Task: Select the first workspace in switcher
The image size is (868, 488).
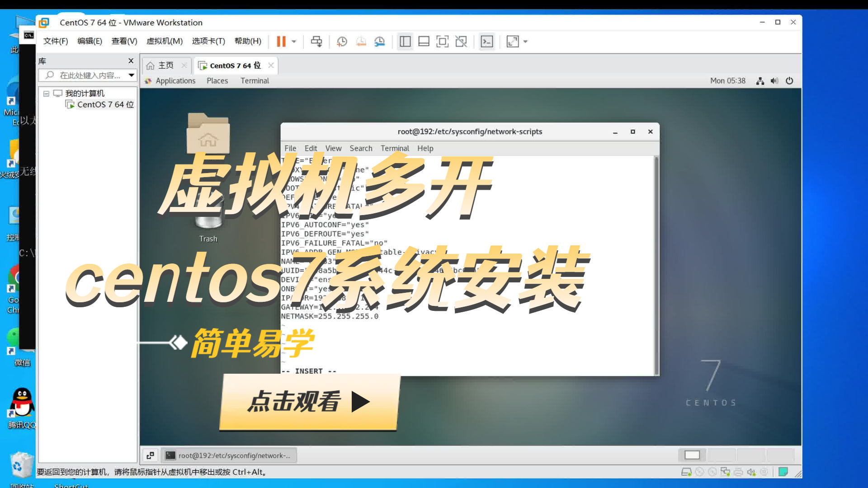Action: pos(692,455)
